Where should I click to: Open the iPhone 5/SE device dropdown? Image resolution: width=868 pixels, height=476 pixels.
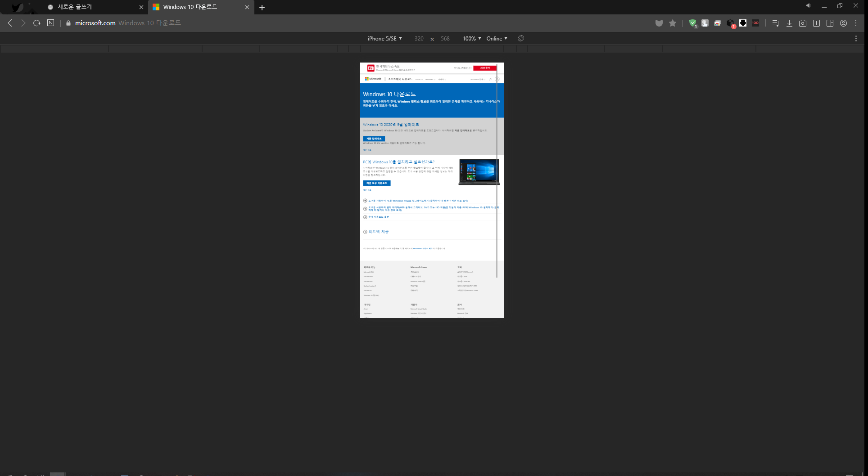click(x=385, y=39)
